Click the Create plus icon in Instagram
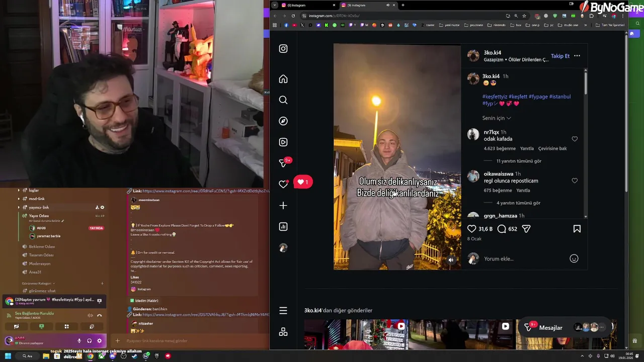 (283, 206)
